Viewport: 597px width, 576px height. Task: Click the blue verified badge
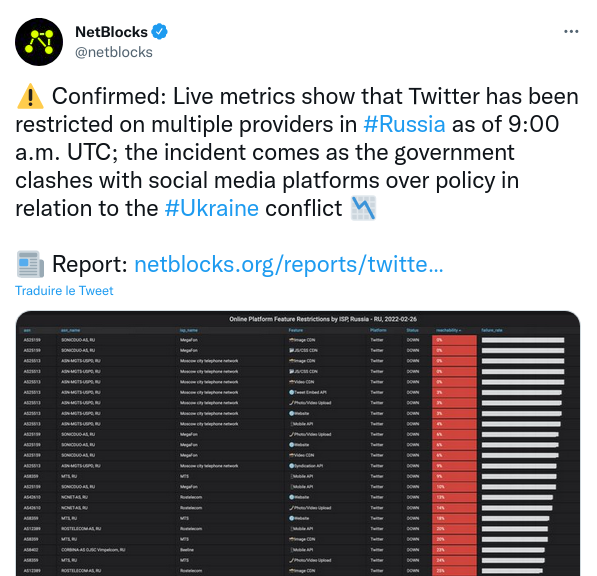(160, 32)
